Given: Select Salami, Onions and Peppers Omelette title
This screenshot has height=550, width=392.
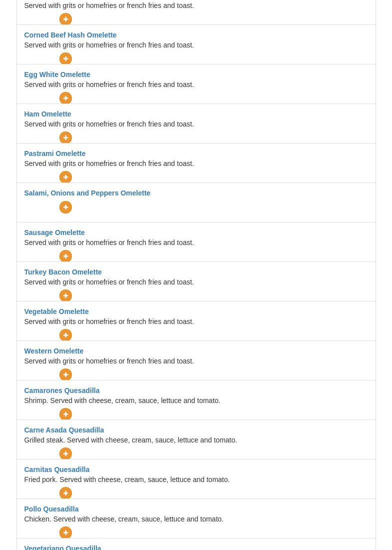Looking at the screenshot, I should 87,193.
